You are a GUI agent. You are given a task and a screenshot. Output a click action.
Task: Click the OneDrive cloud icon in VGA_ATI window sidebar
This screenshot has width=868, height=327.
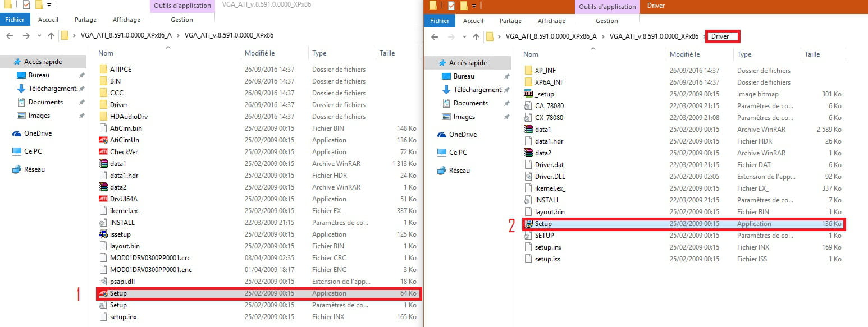tap(17, 133)
